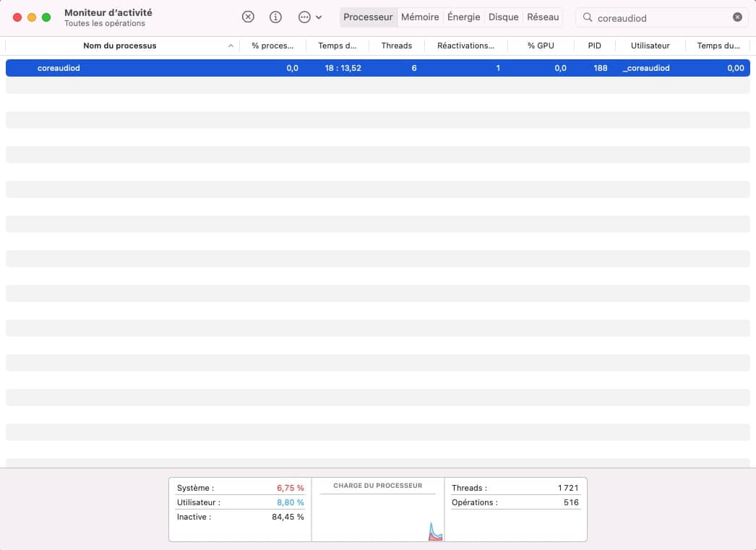Open the ellipsis more options menu
The width and height of the screenshot is (756, 550).
point(309,17)
